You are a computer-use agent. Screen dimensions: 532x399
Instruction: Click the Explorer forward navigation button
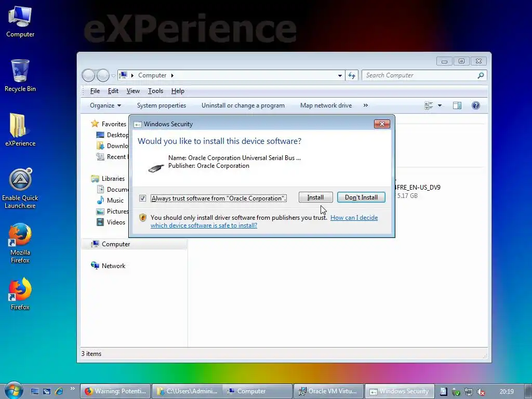103,75
